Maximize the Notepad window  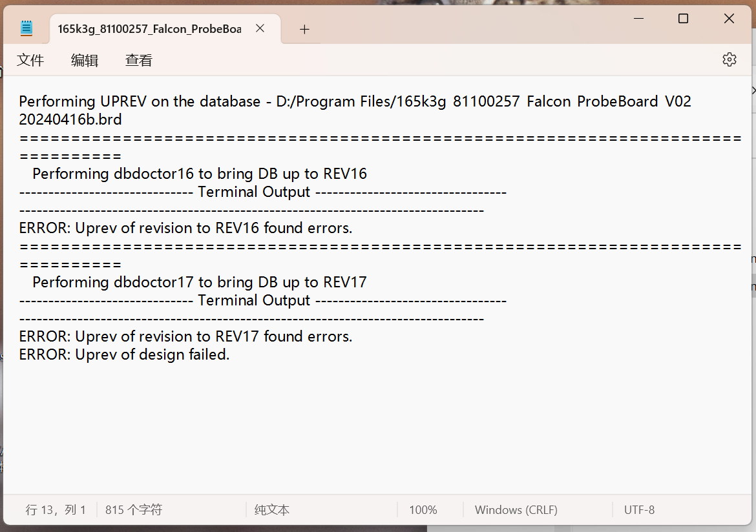tap(683, 18)
